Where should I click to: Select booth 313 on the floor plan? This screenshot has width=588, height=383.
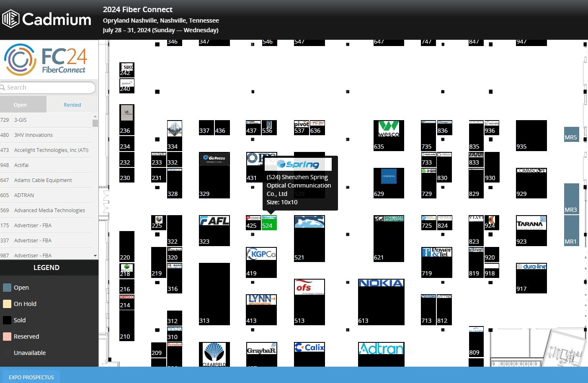click(x=214, y=294)
